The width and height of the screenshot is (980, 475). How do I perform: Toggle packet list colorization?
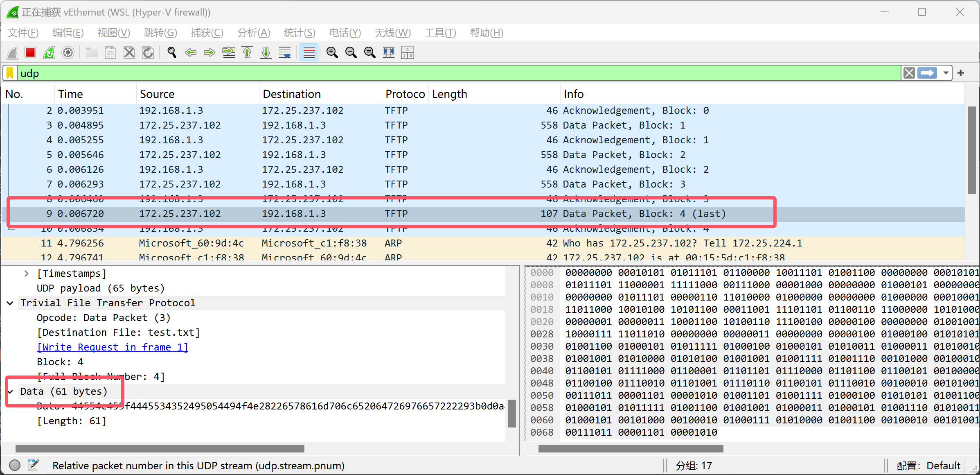tap(309, 52)
